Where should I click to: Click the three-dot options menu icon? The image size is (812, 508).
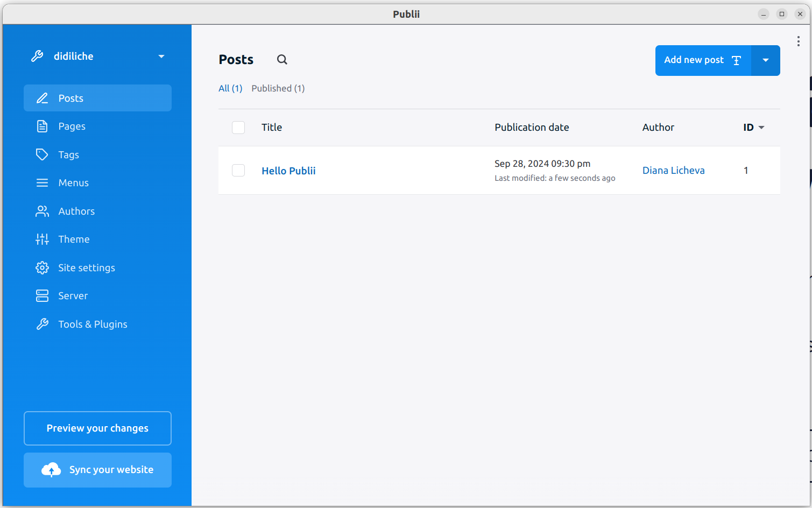[798, 41]
